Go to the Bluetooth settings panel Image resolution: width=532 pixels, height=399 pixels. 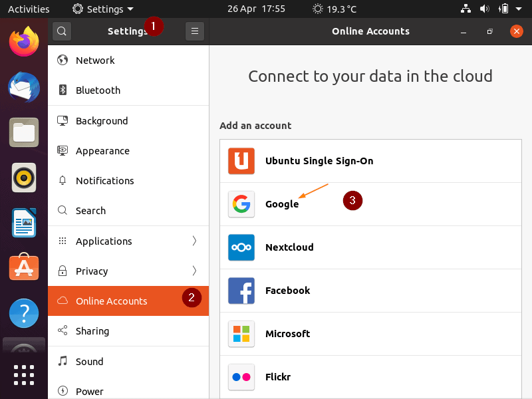[x=128, y=90]
